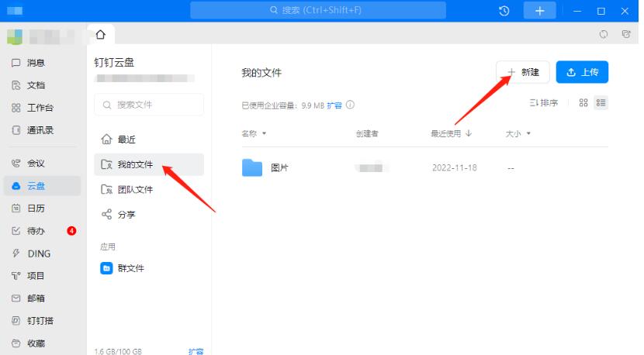
Task: Click the 新建 button
Action: point(523,72)
